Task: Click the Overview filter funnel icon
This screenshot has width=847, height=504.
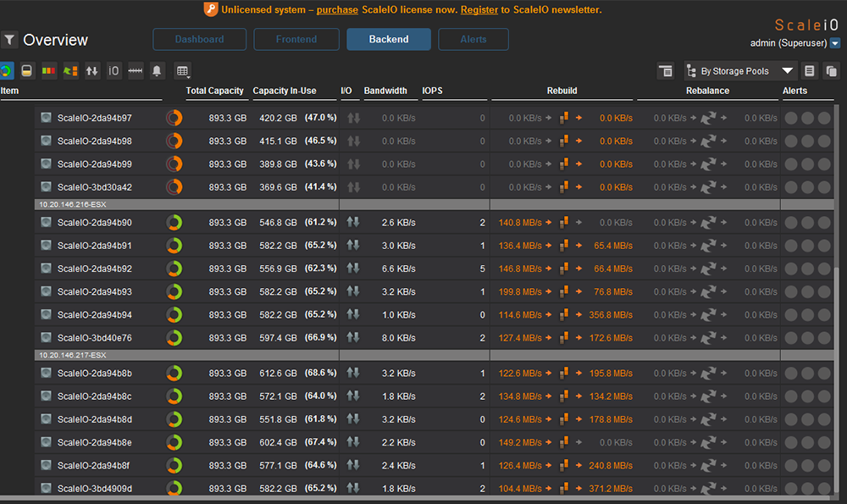Action: pyautogui.click(x=9, y=40)
